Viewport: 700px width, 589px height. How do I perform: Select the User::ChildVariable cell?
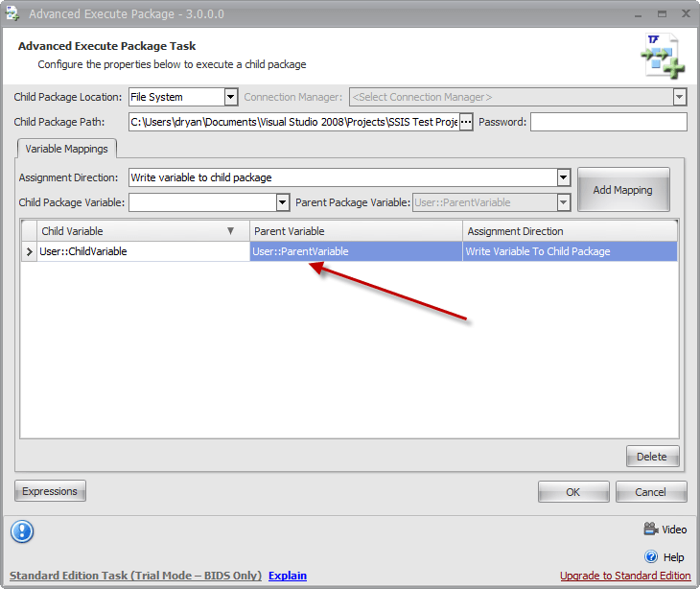(x=143, y=251)
